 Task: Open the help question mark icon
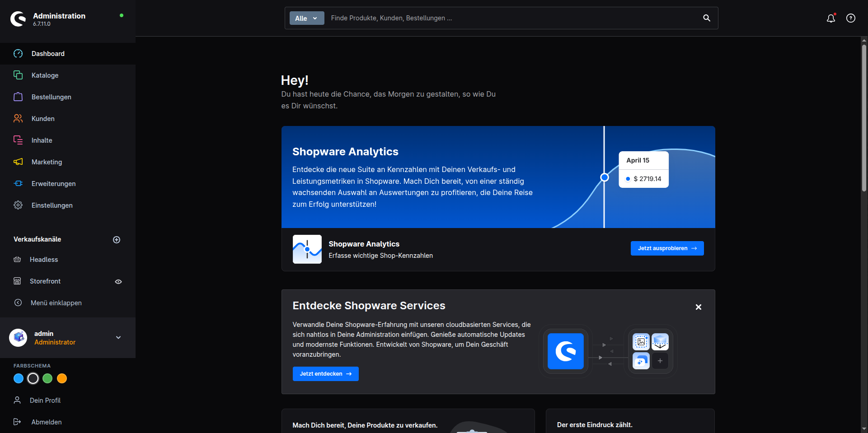(x=851, y=18)
